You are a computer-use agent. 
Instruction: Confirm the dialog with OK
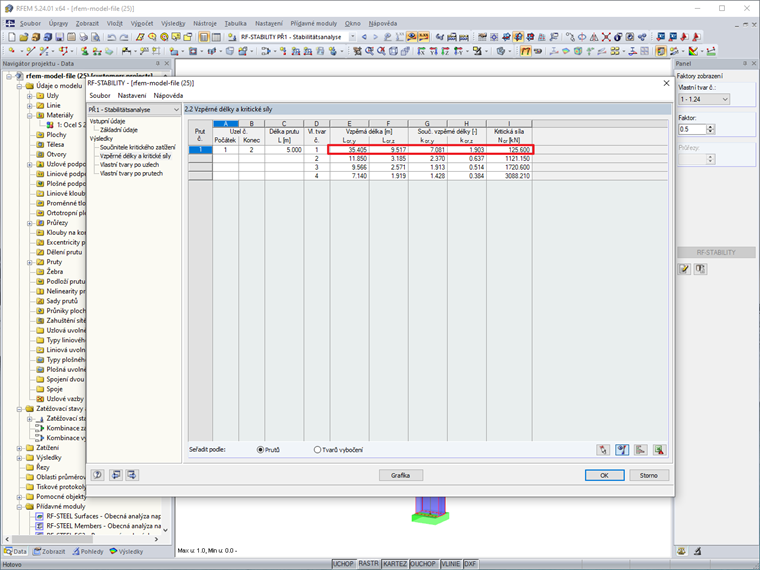(604, 475)
